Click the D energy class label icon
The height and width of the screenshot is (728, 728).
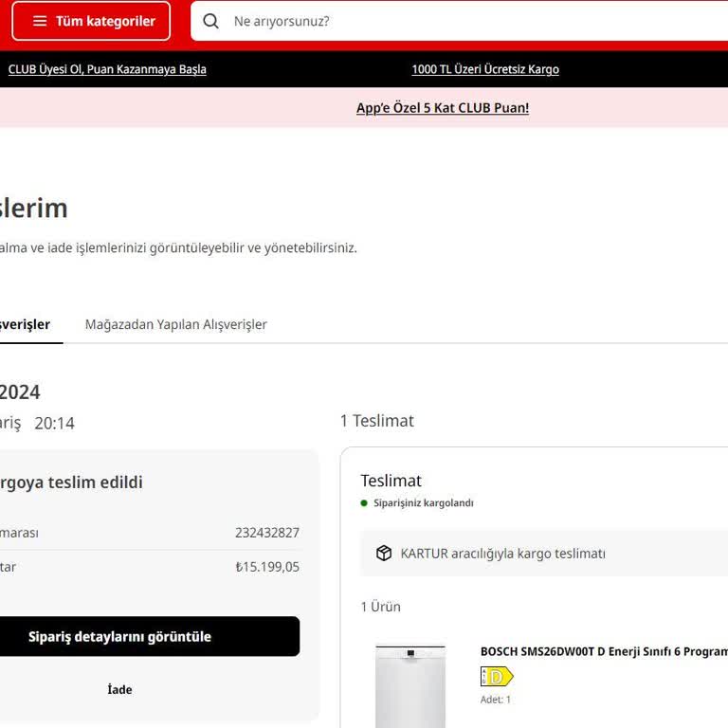point(497,677)
